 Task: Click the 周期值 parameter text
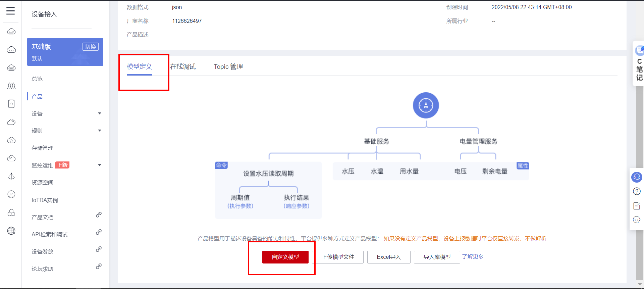click(x=240, y=198)
